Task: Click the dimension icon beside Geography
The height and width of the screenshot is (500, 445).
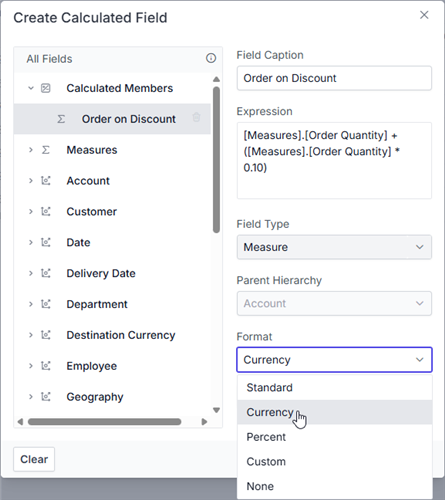Action: click(x=46, y=397)
